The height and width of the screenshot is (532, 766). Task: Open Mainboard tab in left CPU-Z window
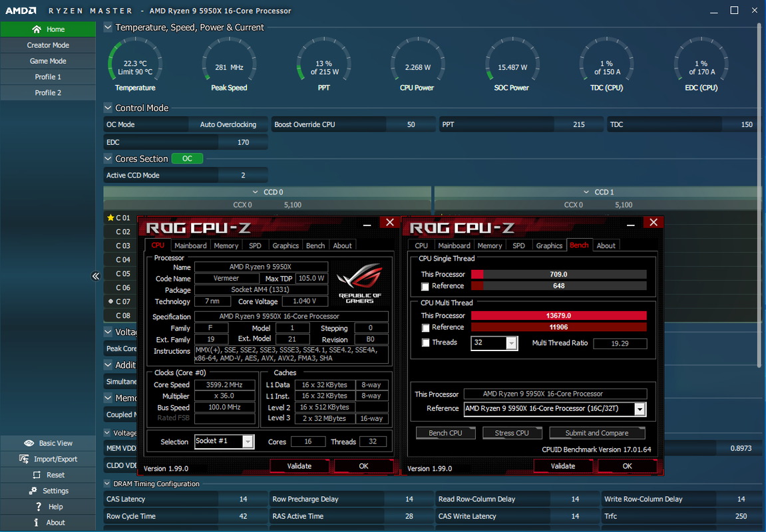(x=190, y=245)
